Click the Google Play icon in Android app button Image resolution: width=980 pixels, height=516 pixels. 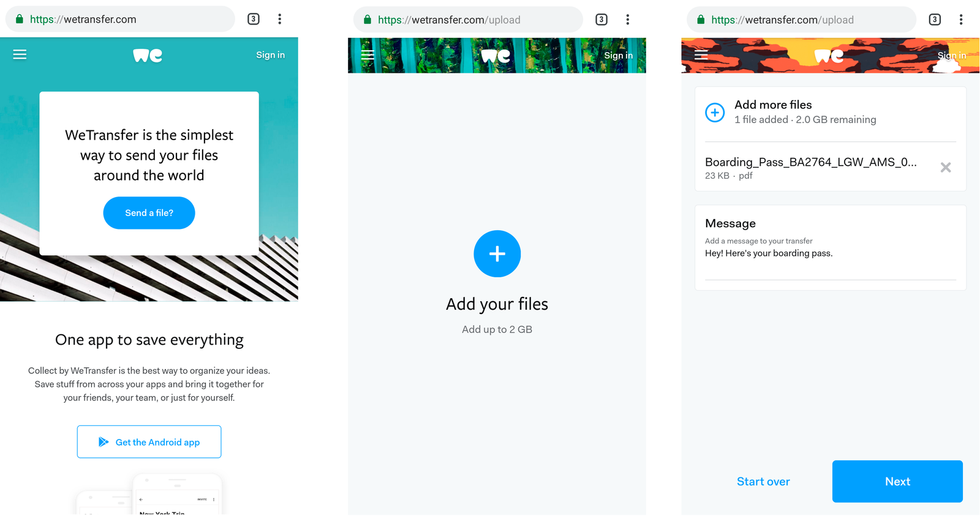coord(104,442)
